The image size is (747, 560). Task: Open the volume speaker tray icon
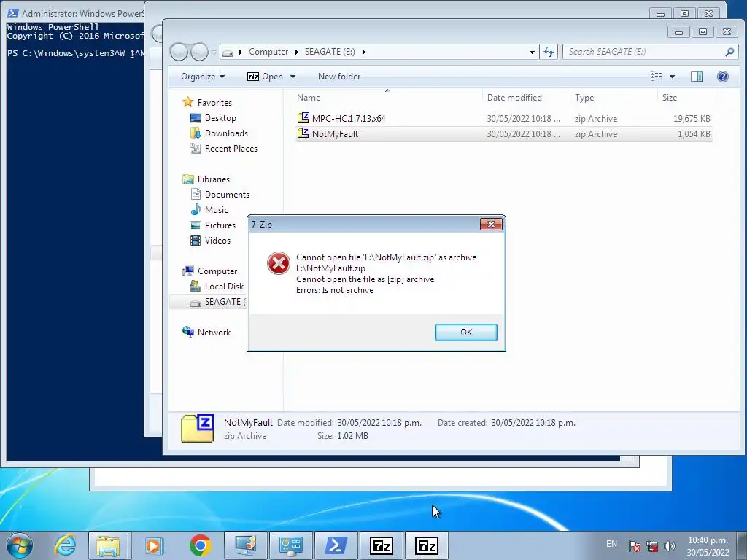click(x=670, y=546)
